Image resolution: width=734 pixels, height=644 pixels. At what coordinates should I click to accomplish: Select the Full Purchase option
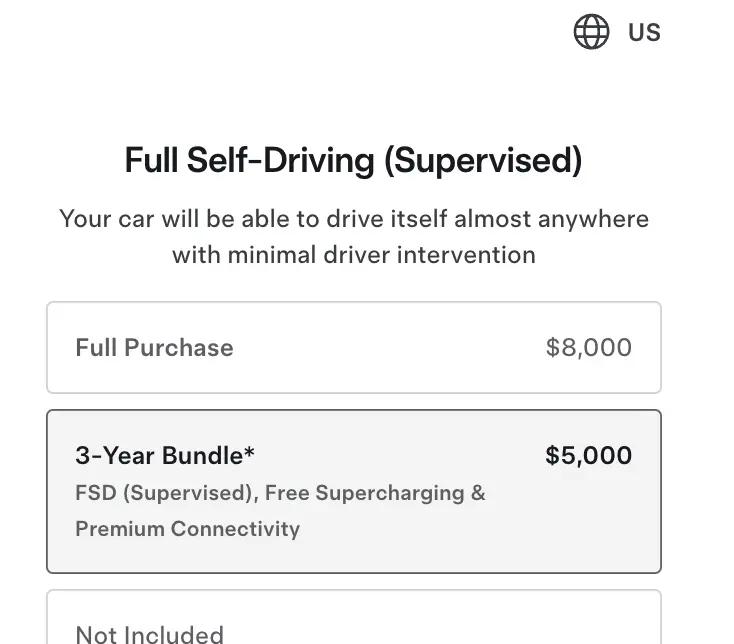click(354, 347)
